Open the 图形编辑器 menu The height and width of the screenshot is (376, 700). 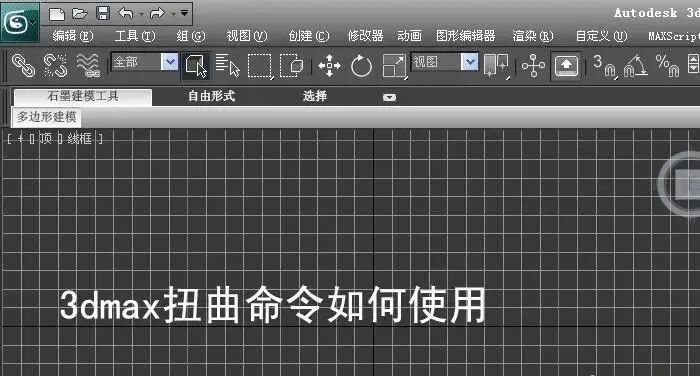tap(466, 36)
